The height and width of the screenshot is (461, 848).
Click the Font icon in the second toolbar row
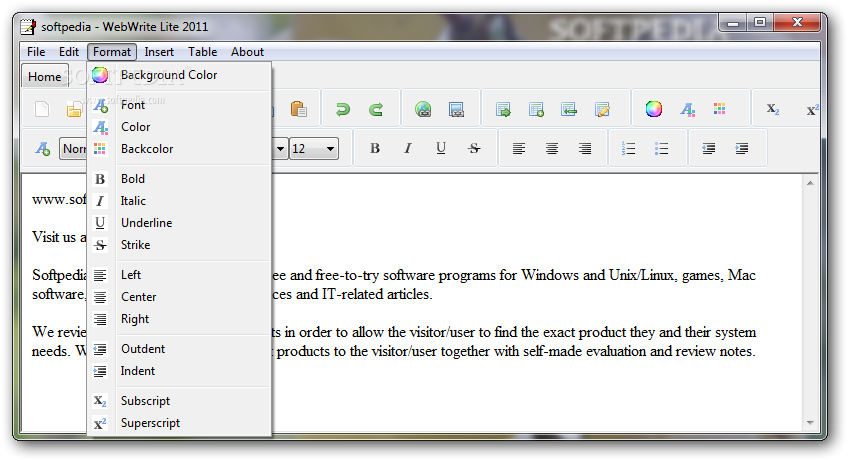[43, 148]
